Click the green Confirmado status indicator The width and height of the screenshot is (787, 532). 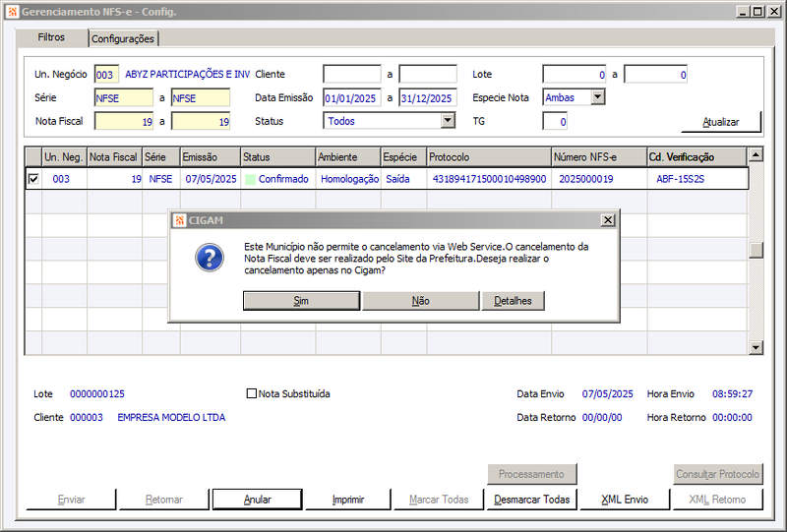tap(250, 179)
